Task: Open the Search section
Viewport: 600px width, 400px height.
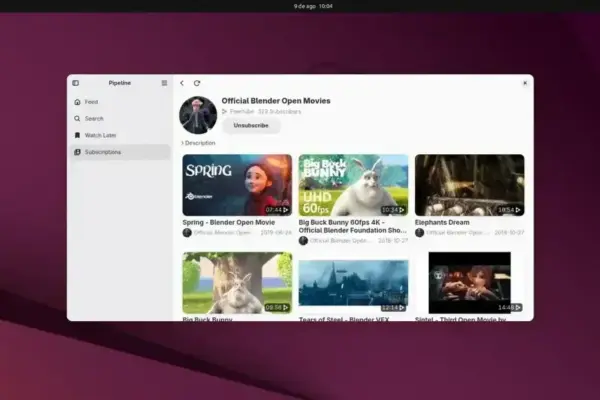Action: pos(120,119)
